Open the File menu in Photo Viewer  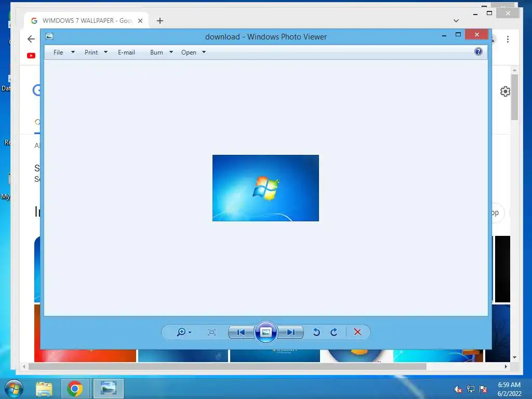[x=58, y=52]
